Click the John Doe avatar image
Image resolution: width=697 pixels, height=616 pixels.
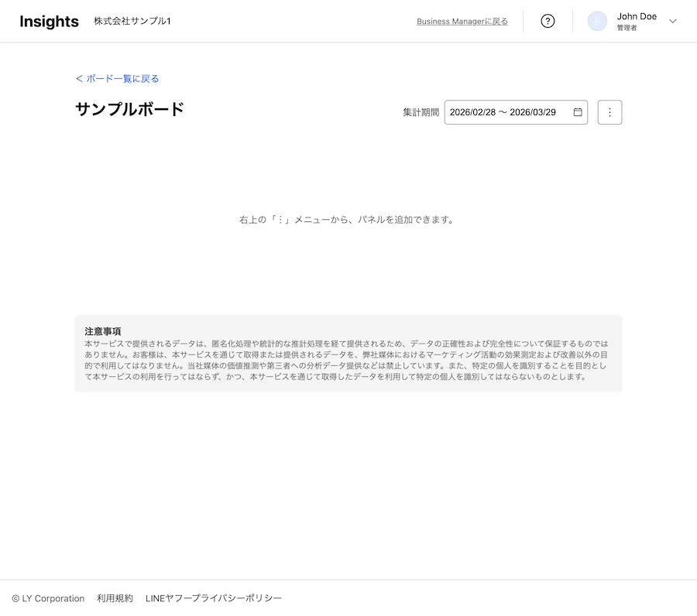(597, 22)
